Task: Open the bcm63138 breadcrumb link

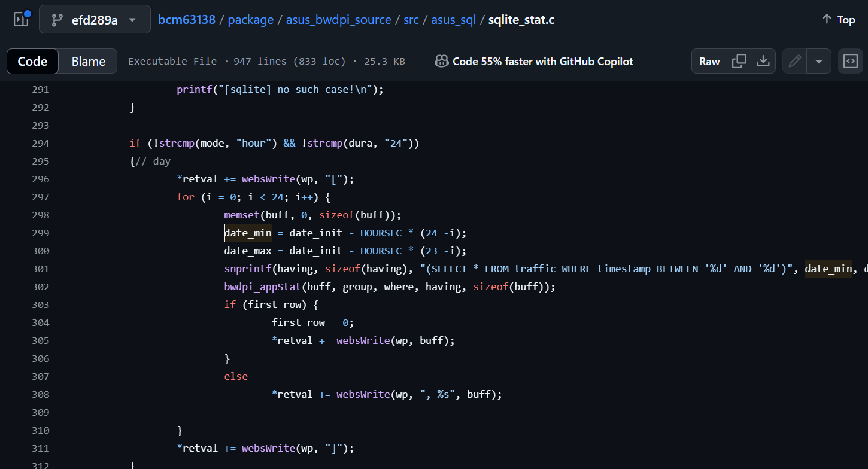Action: pos(187,20)
